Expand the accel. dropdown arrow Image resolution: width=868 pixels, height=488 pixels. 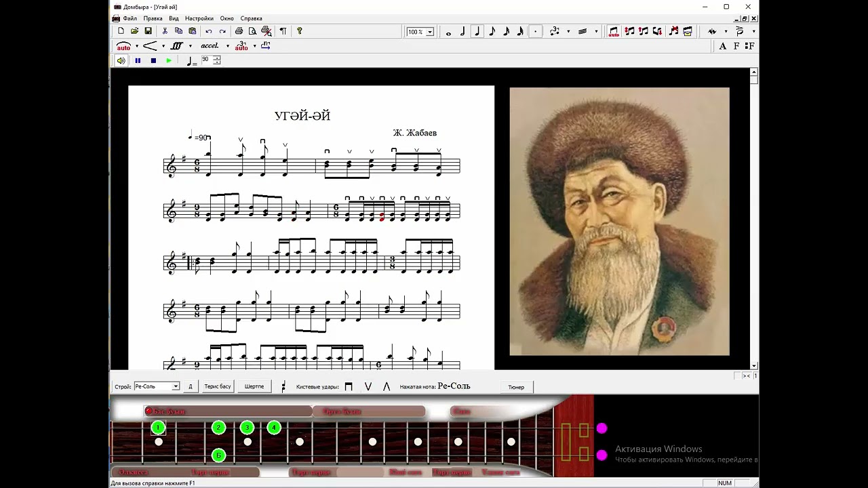point(228,46)
